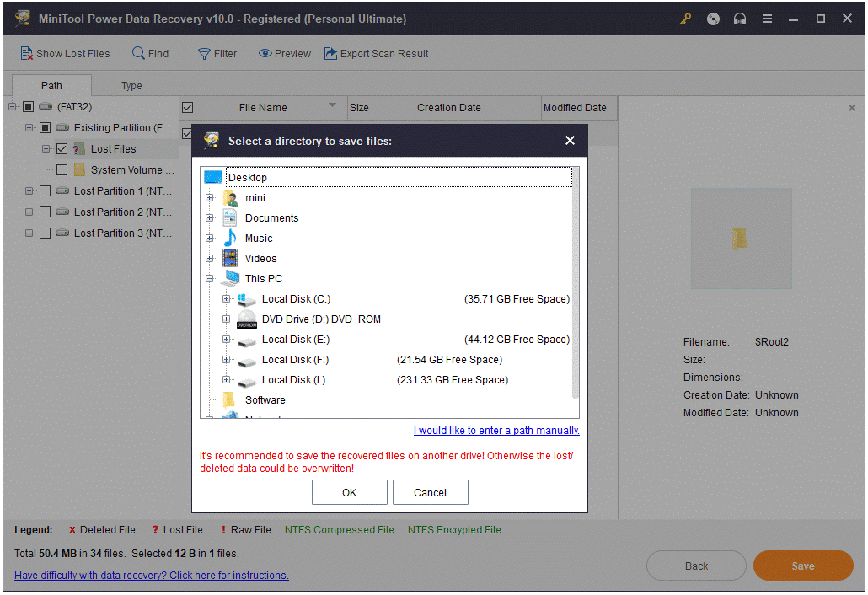The image size is (868, 595).
Task: Select the mini user folder icon
Action: tap(230, 197)
